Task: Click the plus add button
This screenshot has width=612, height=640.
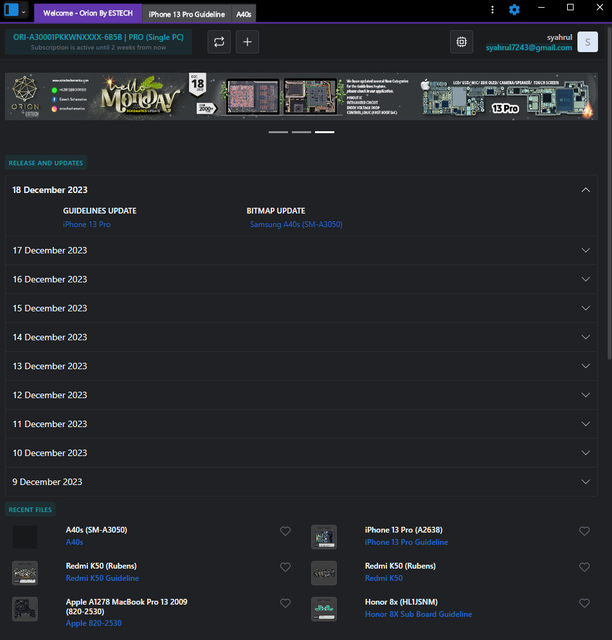Action: coord(247,42)
